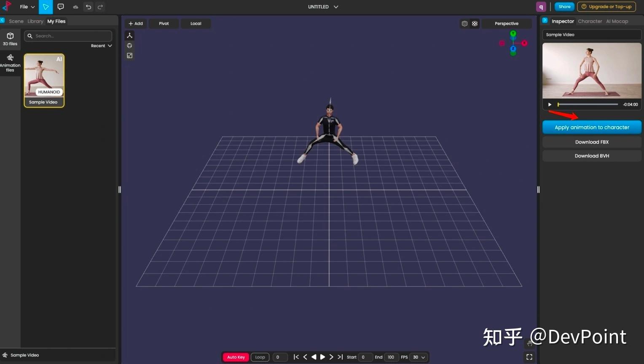Select the rotate tool in the viewport
Screen dimensions: 644x364
point(129,46)
